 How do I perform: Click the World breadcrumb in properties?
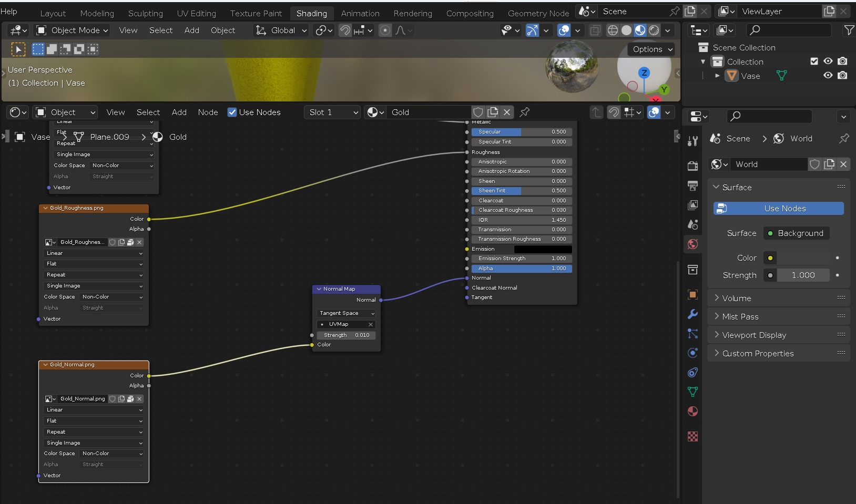[x=801, y=138]
